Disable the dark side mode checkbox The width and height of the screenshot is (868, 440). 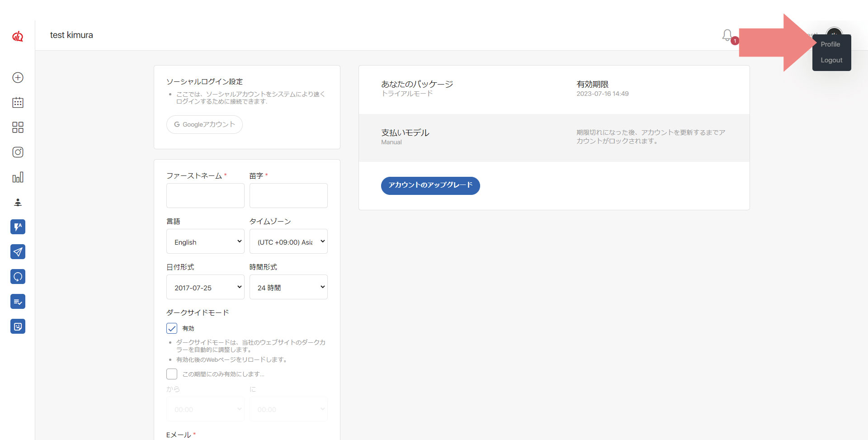pos(172,328)
